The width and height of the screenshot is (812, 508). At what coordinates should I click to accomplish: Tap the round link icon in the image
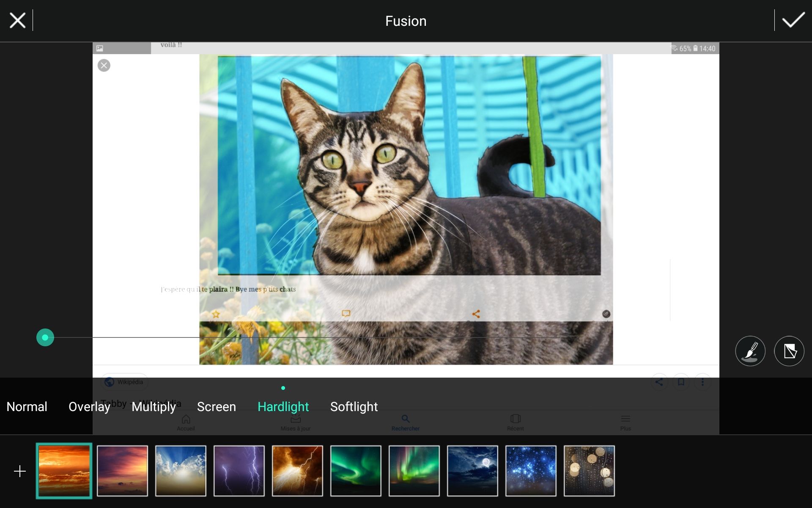[x=606, y=314]
